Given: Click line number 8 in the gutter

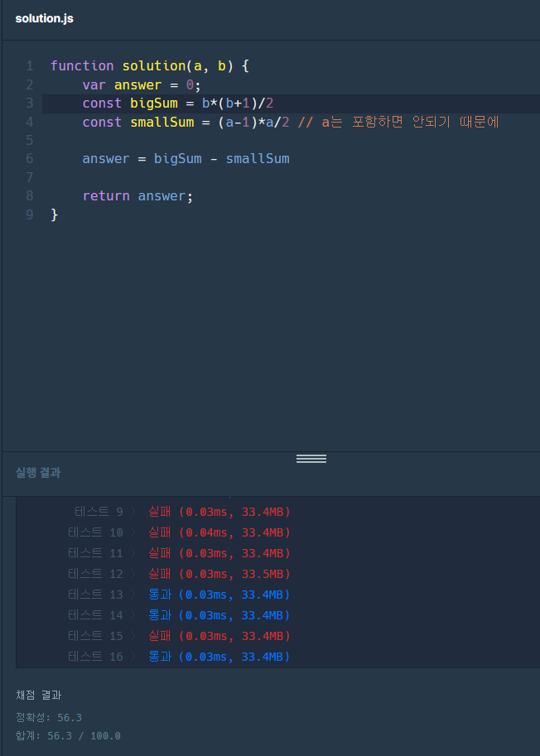Looking at the screenshot, I should (x=30, y=195).
